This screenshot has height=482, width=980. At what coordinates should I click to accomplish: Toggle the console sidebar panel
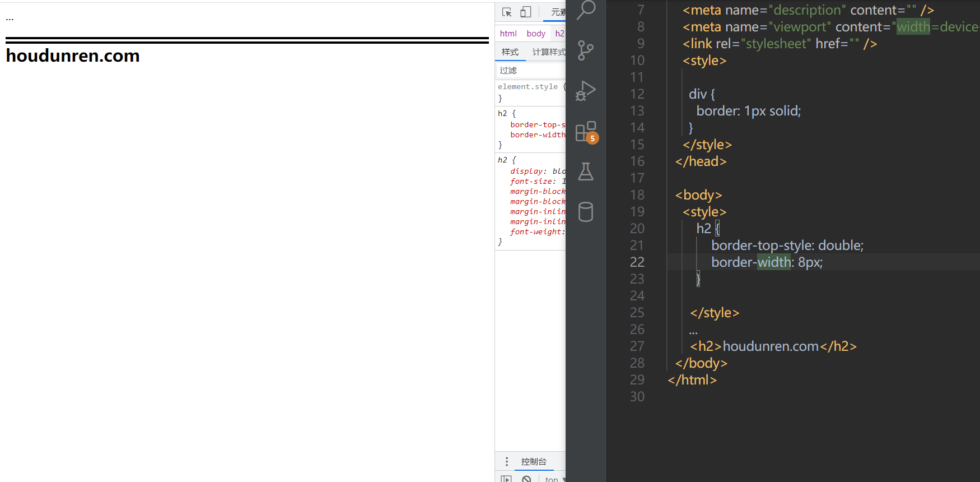click(506, 479)
